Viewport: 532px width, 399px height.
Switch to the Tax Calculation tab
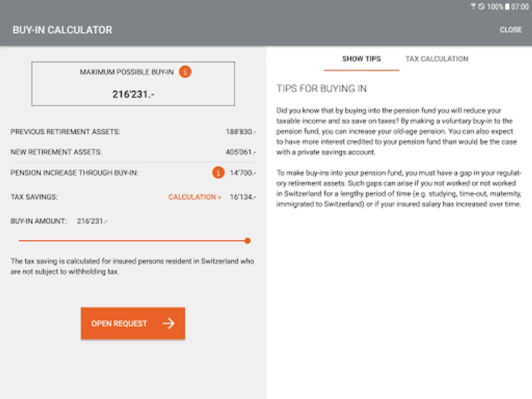tap(437, 59)
